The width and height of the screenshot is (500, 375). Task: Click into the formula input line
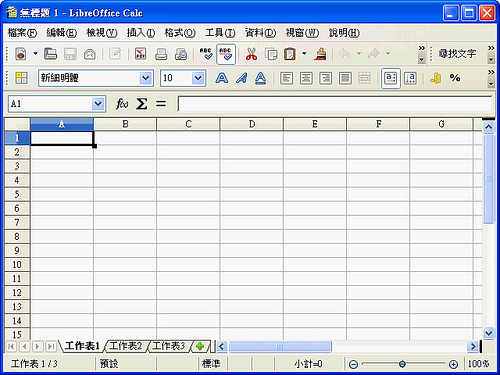tap(335, 104)
